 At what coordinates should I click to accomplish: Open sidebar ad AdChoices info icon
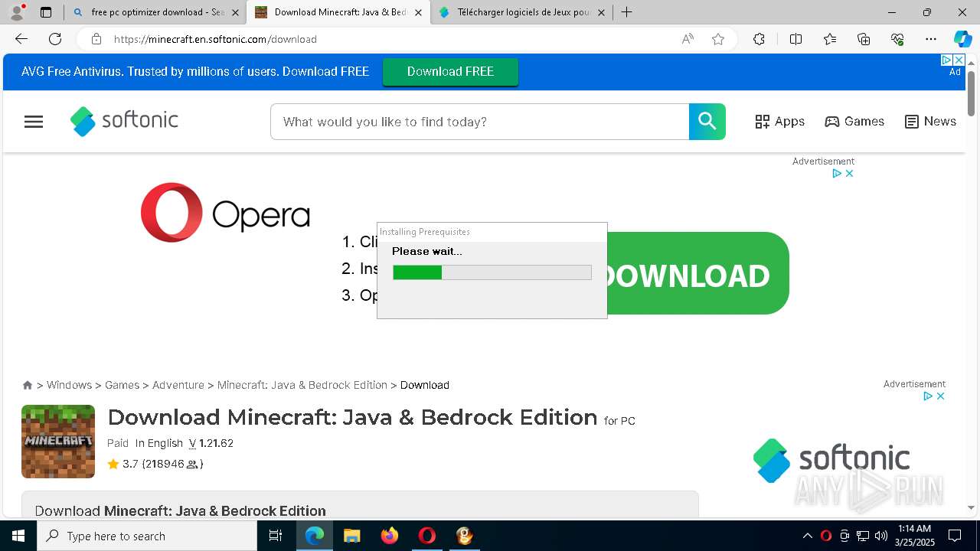click(x=927, y=396)
